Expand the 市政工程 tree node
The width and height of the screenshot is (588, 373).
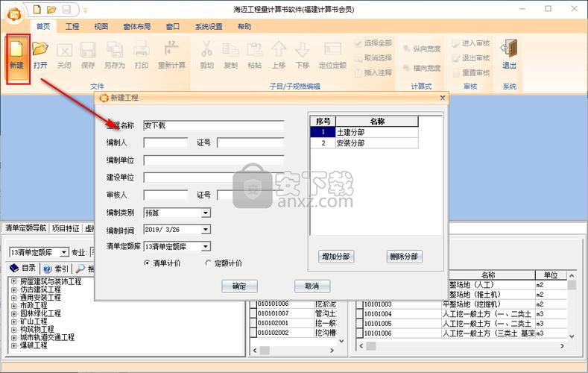tap(14, 305)
